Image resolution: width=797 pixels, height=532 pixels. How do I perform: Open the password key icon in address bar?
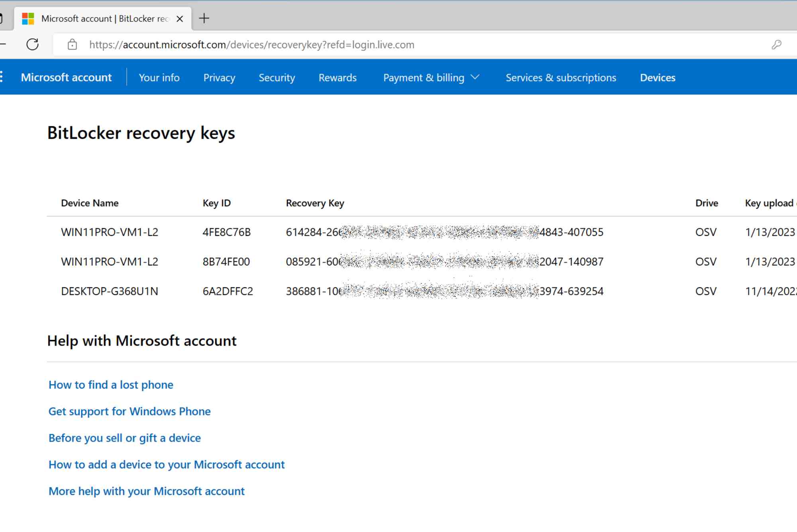click(x=776, y=45)
